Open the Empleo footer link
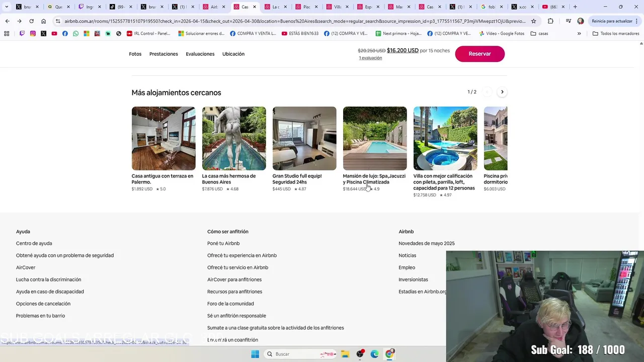 [407, 267]
